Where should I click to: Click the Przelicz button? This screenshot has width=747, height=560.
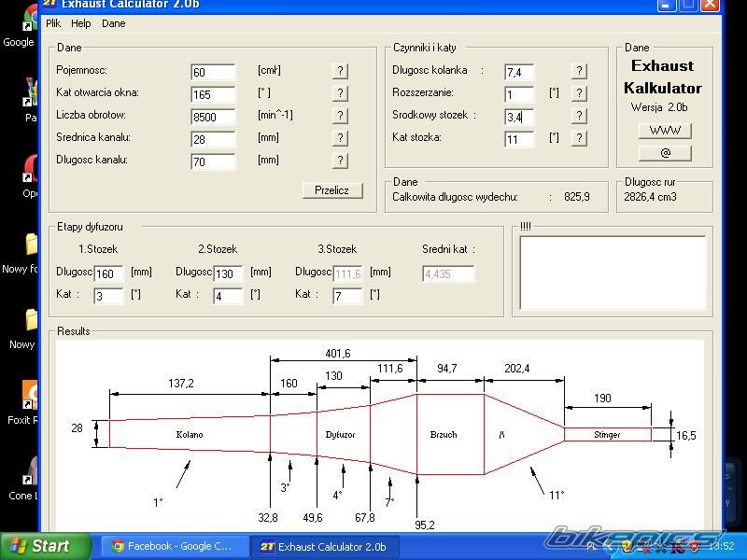tap(332, 190)
